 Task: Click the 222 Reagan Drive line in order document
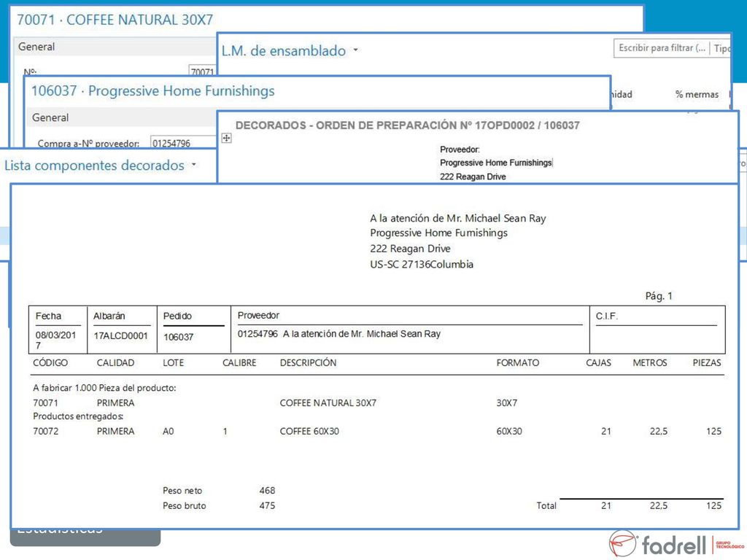point(473,176)
